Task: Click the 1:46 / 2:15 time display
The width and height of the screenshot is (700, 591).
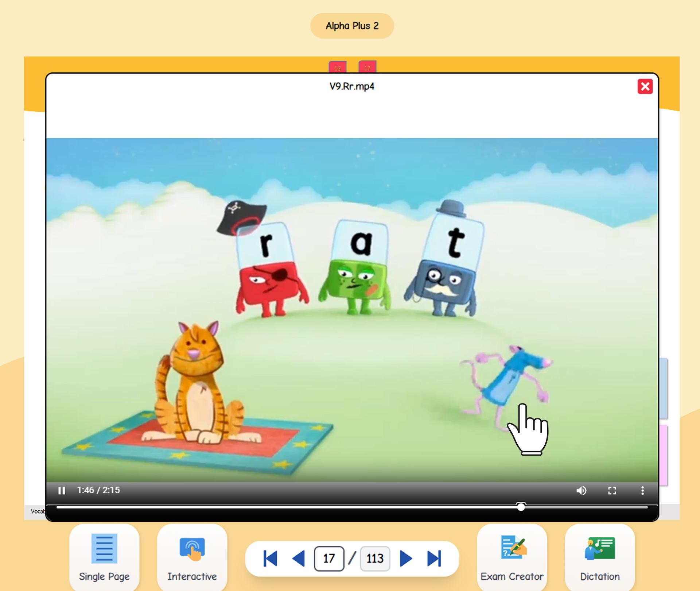Action: coord(98,490)
